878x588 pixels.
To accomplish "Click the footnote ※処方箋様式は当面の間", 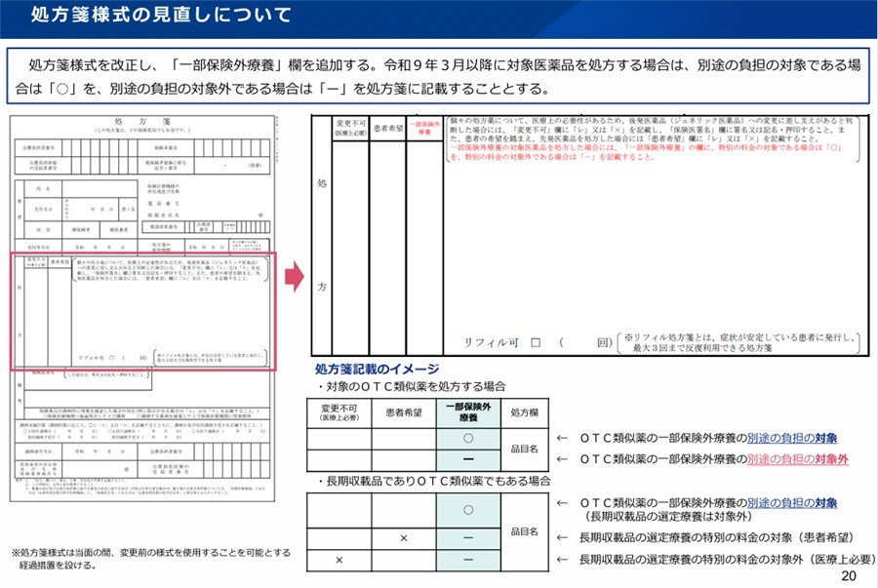I will (x=151, y=559).
